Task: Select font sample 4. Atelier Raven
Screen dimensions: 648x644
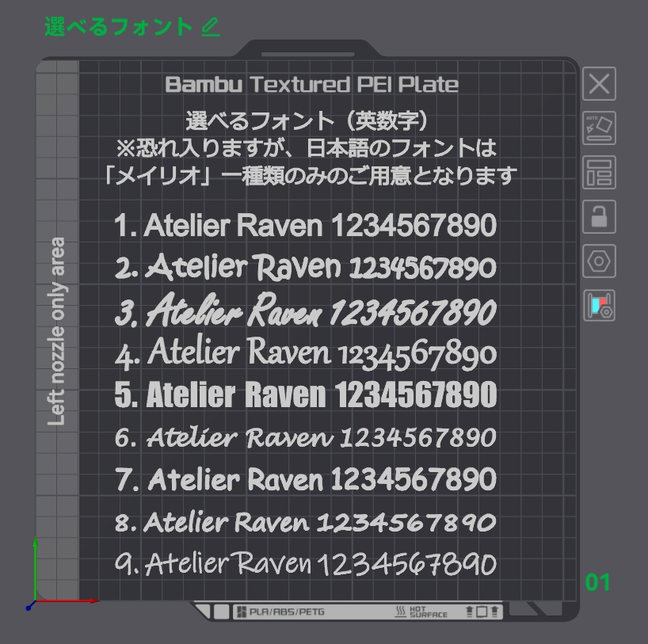Action: point(306,353)
